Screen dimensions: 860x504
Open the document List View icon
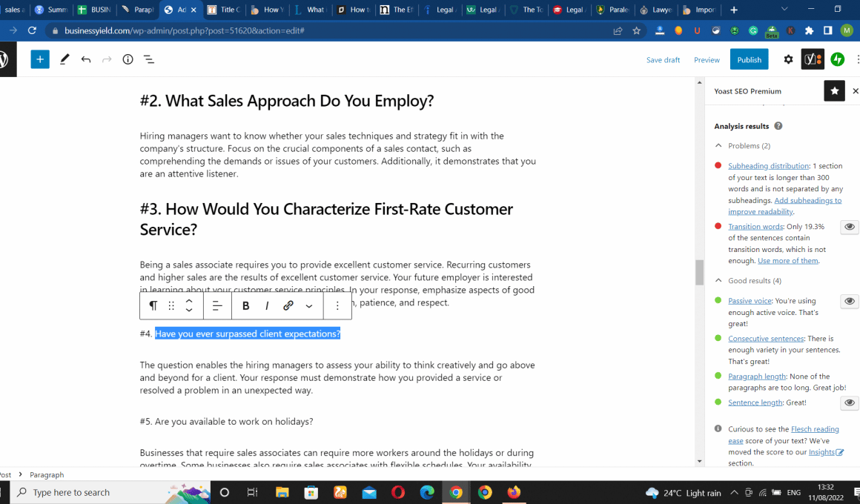(149, 59)
